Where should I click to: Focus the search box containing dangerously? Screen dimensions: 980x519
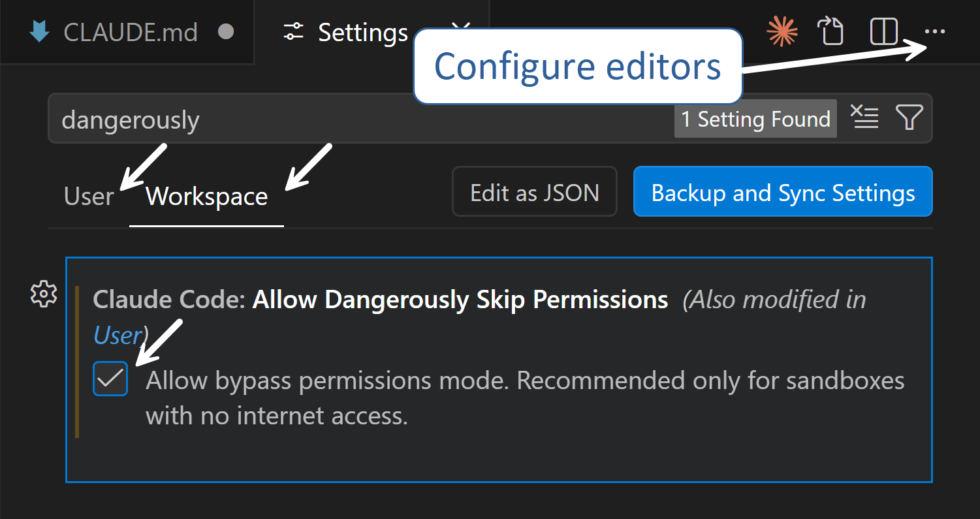(x=359, y=119)
